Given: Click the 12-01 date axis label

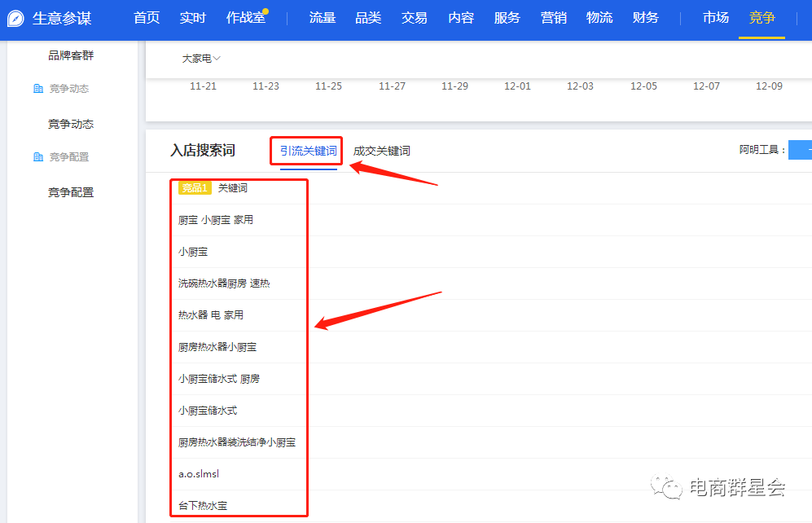Looking at the screenshot, I should pos(517,86).
